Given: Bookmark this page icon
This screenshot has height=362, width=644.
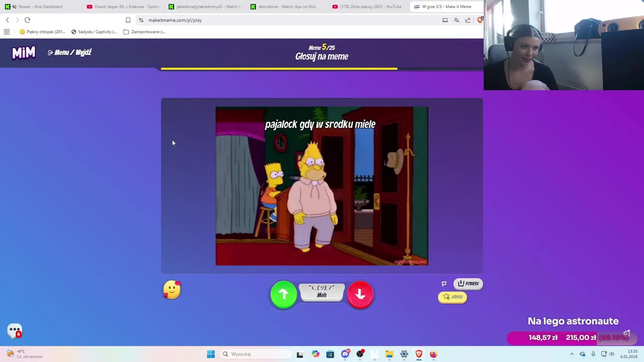Looking at the screenshot, I should pos(128,20).
